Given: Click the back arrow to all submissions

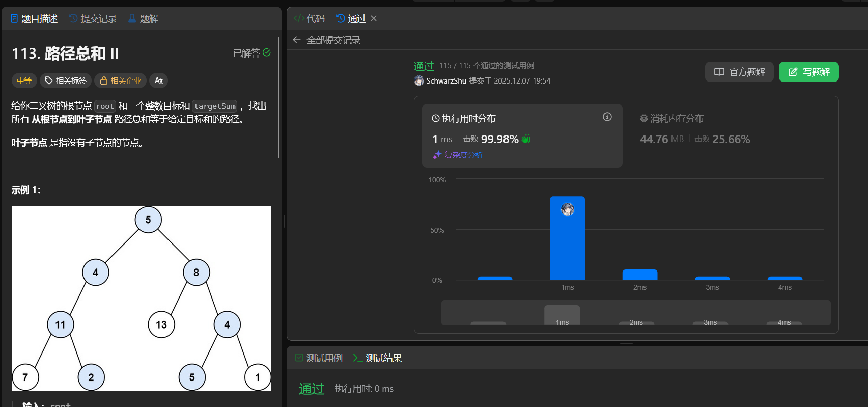Looking at the screenshot, I should tap(297, 40).
